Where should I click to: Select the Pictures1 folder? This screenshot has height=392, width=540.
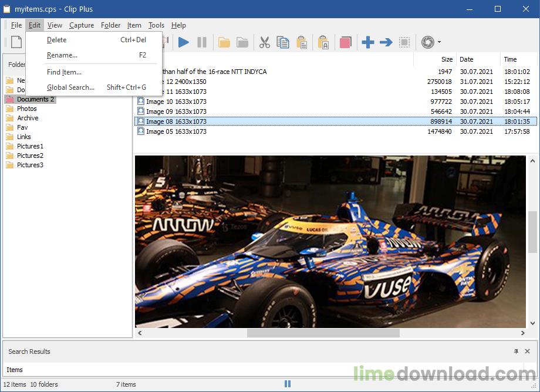tap(31, 146)
